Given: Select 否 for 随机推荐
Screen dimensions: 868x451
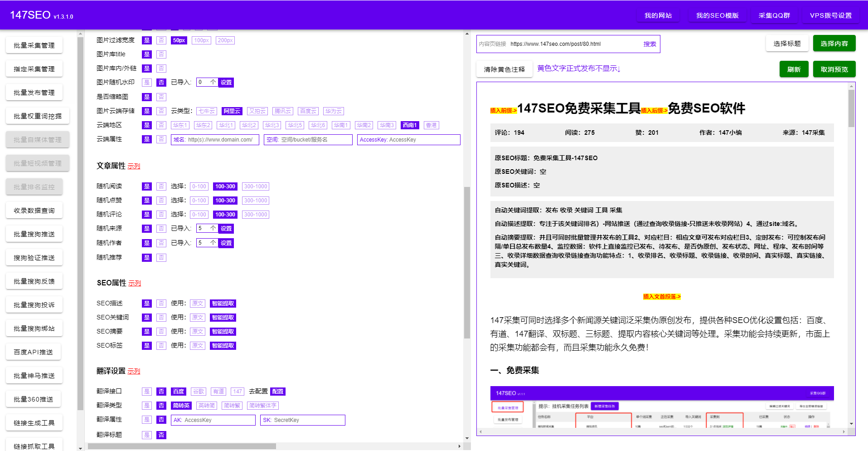Looking at the screenshot, I should [161, 258].
